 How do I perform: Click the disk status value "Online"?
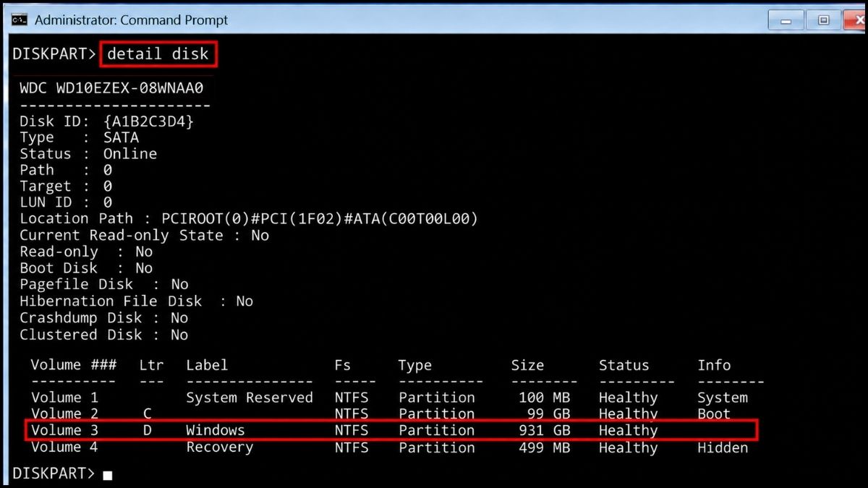pos(130,154)
